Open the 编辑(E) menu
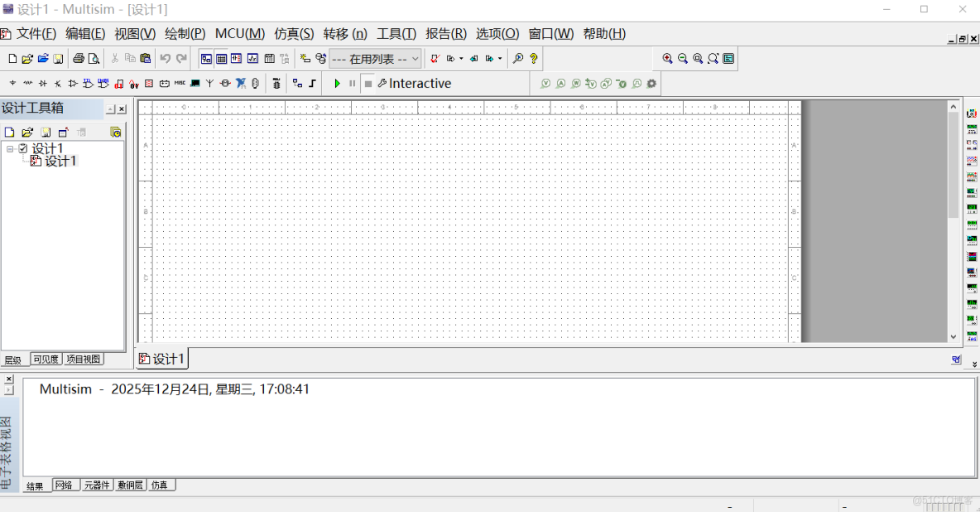Screen dimensions: 980x512 pyautogui.click(x=85, y=34)
